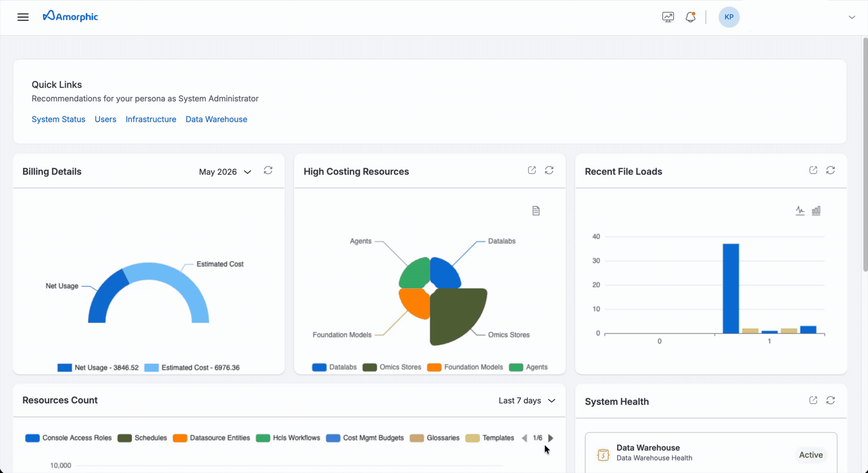Open High Costing Resources in external view

[532, 170]
